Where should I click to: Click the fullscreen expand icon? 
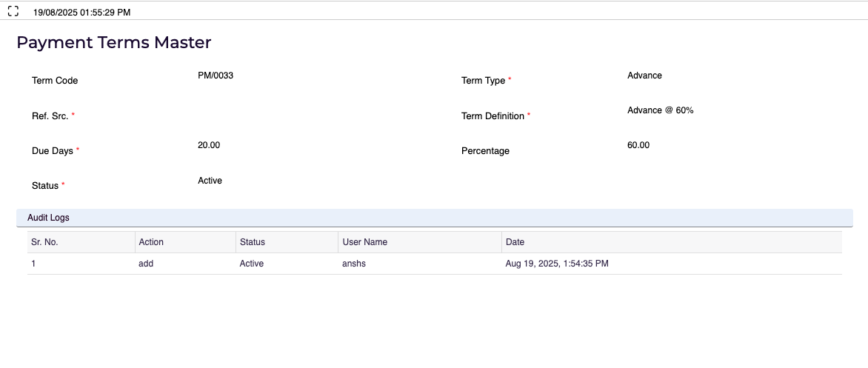pyautogui.click(x=13, y=11)
